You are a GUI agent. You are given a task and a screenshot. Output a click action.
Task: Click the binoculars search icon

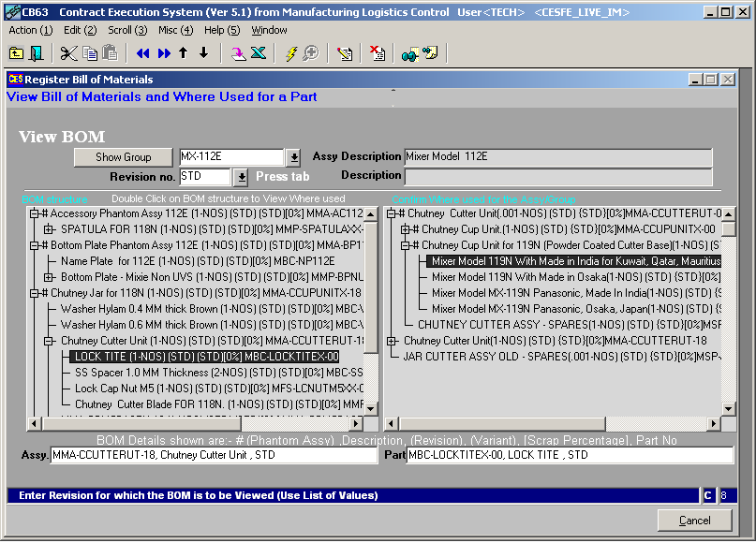click(410, 53)
